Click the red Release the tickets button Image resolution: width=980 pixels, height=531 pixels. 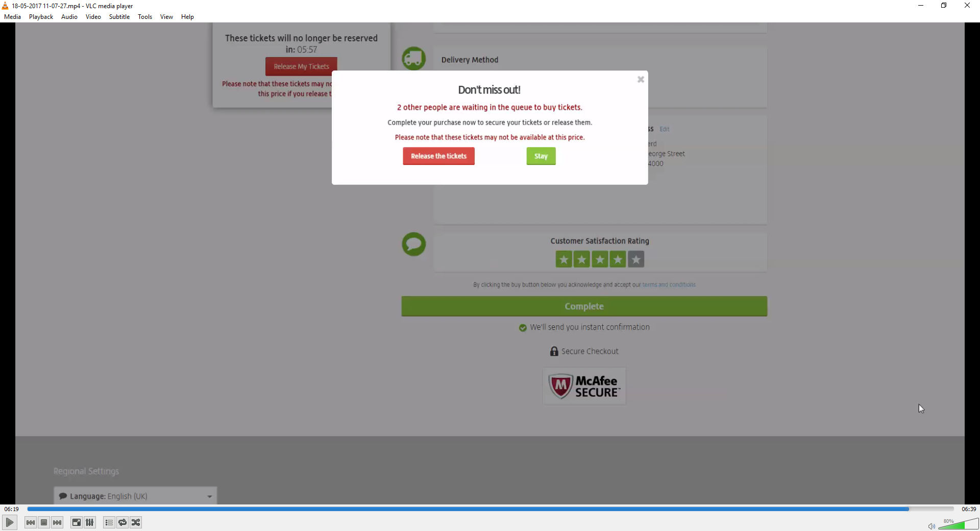[438, 156]
